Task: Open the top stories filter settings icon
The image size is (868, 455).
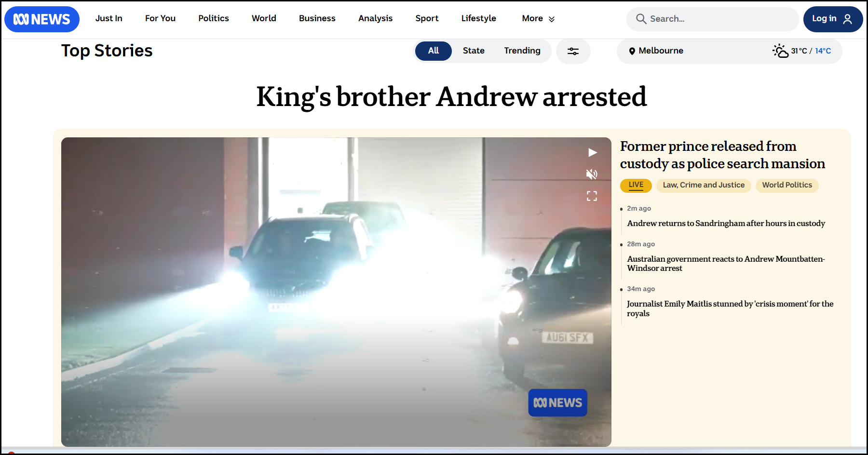Action: pos(573,51)
